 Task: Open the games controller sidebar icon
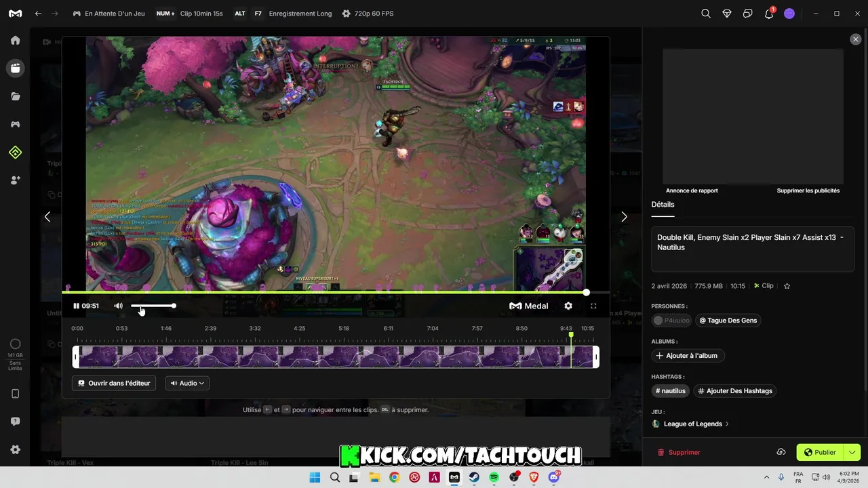click(15, 124)
